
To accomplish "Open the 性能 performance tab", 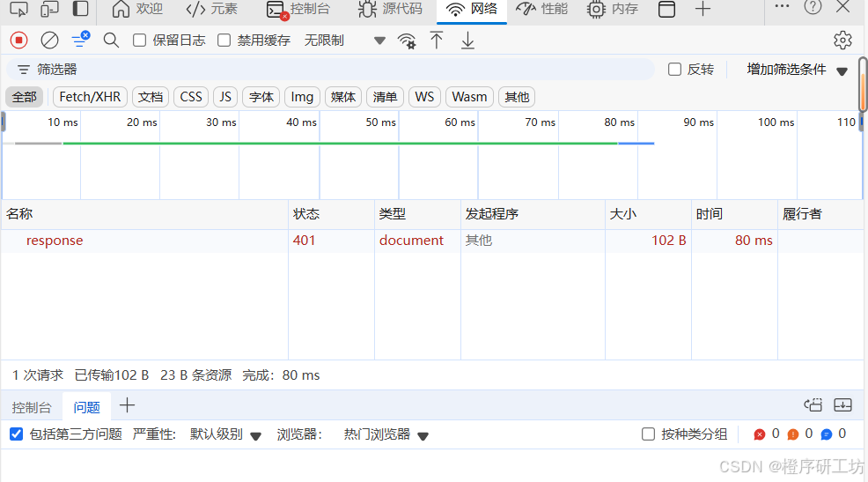I will pos(541,9).
